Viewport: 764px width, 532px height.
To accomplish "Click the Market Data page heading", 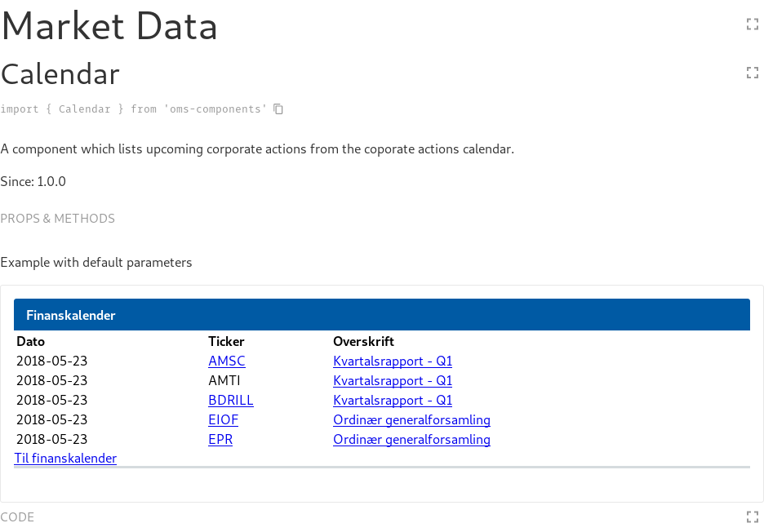I will 109,26.
